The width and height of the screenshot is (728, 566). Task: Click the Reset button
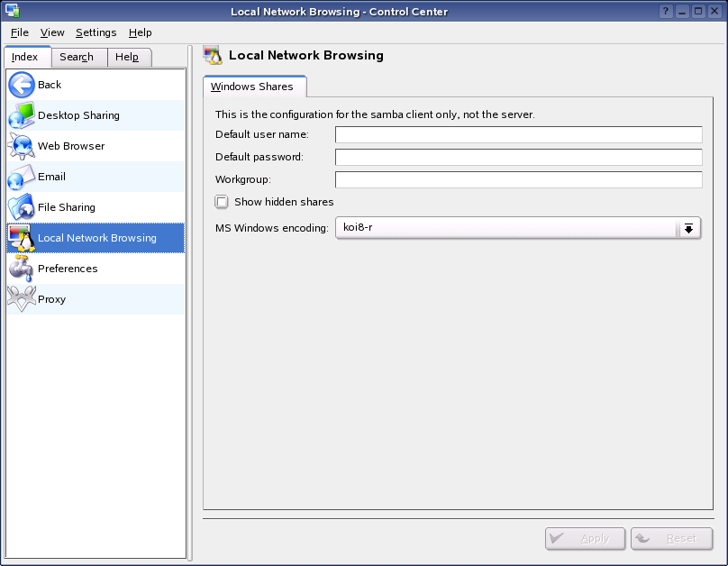tap(672, 539)
